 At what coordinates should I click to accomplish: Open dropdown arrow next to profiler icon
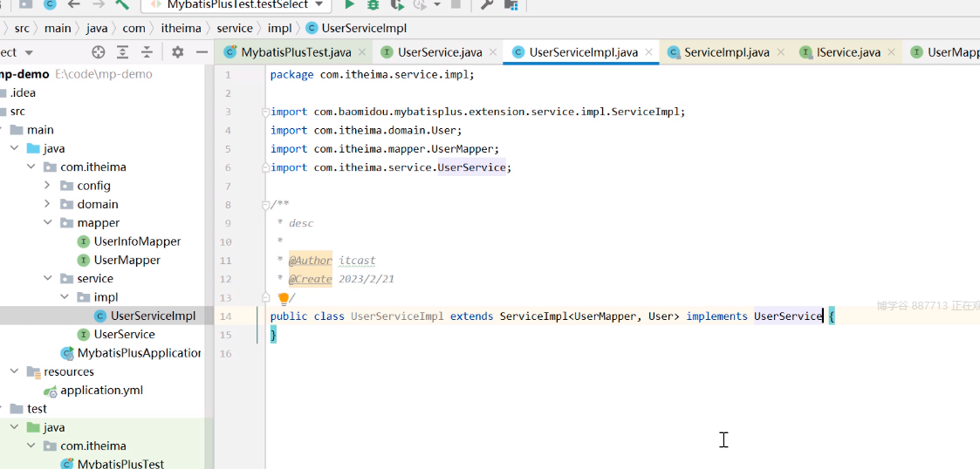pyautogui.click(x=437, y=5)
